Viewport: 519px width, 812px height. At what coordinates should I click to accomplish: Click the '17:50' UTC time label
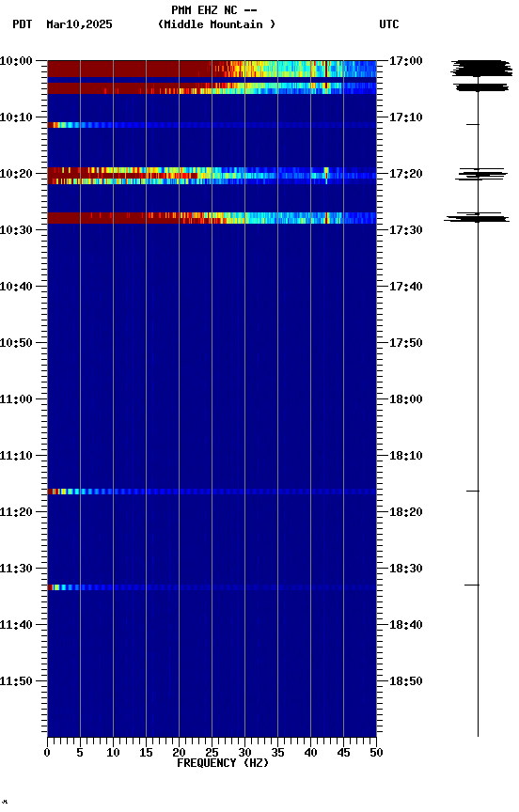coord(405,343)
